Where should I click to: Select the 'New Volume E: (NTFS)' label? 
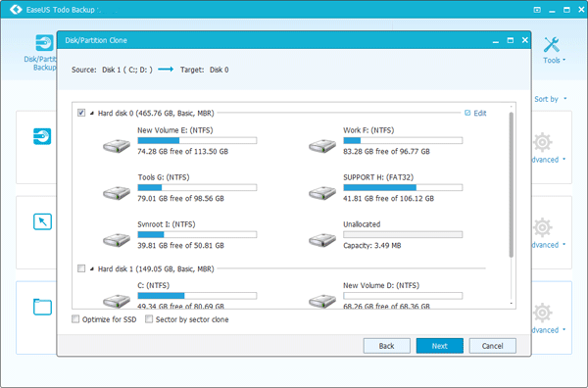[x=175, y=130]
